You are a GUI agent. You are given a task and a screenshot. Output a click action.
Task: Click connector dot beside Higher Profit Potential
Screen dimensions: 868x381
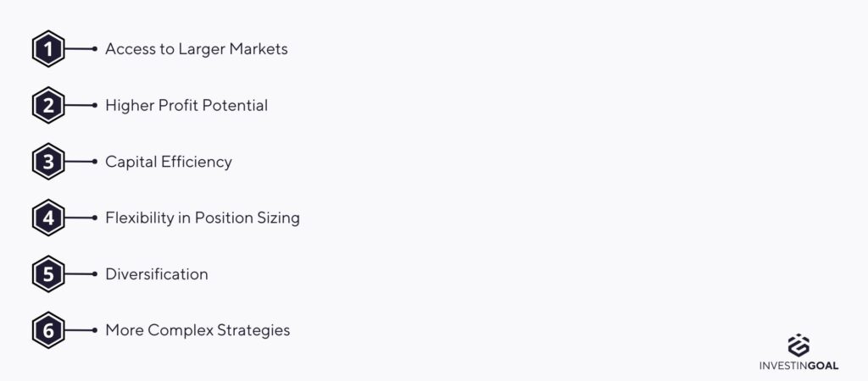tap(95, 105)
